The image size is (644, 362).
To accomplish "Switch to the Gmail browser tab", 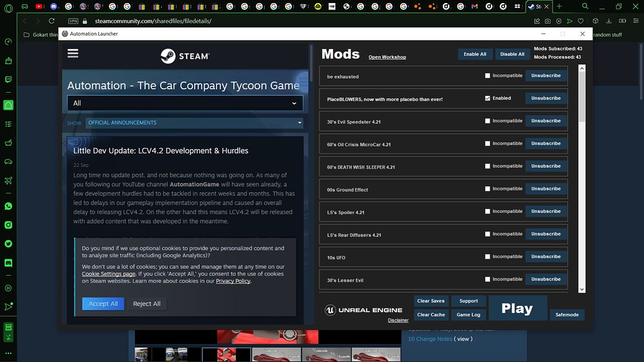I will pyautogui.click(x=474, y=7).
